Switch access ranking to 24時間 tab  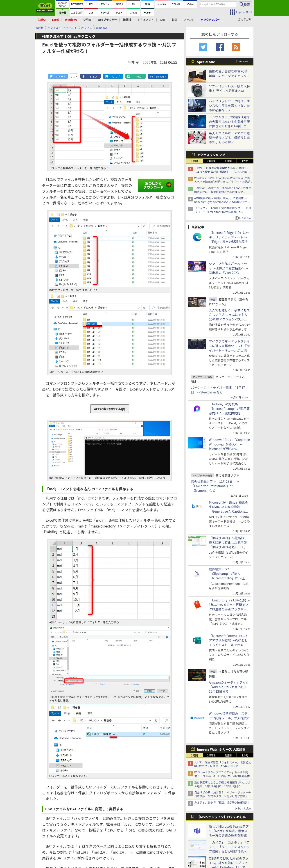211,161
